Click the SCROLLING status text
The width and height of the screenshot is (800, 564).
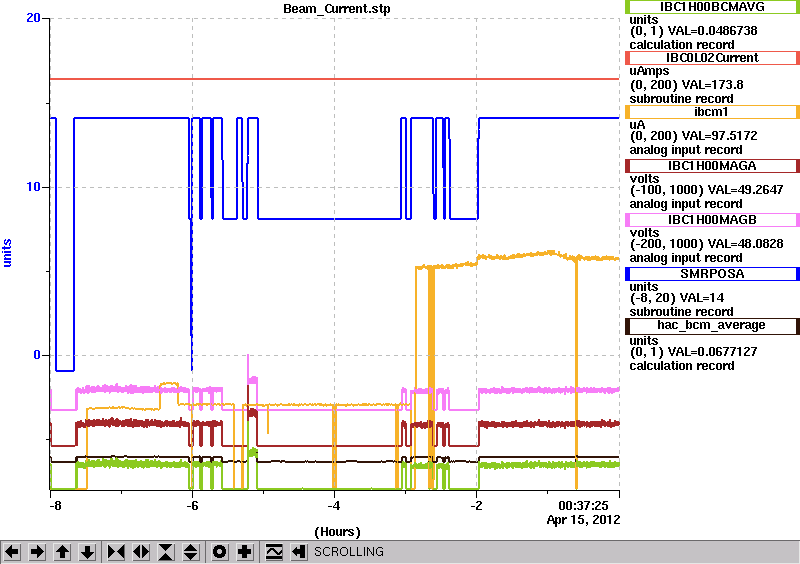point(349,552)
